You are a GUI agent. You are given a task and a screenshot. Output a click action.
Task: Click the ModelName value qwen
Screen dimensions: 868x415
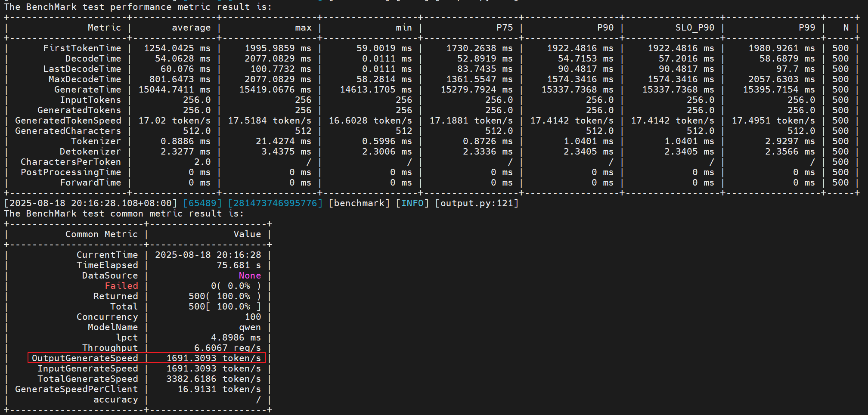coord(250,327)
